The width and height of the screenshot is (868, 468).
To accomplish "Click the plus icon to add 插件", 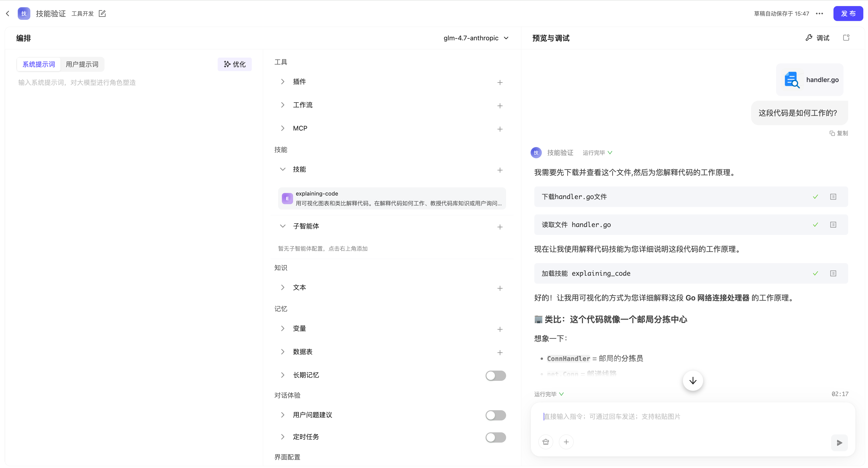I will 500,83.
